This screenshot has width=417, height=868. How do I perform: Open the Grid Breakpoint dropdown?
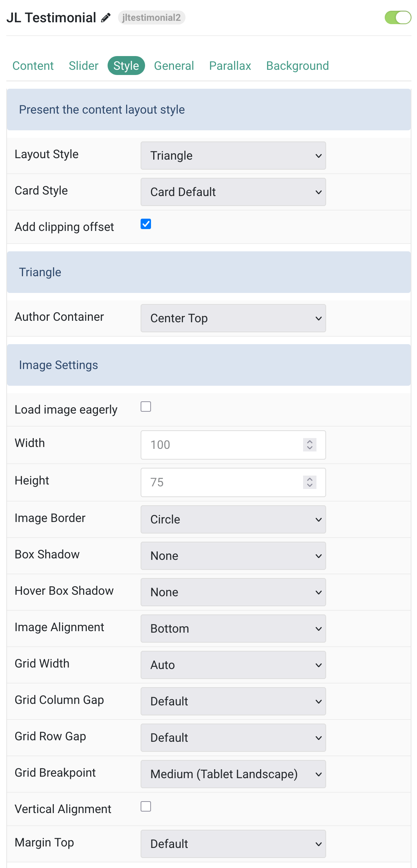pyautogui.click(x=233, y=774)
